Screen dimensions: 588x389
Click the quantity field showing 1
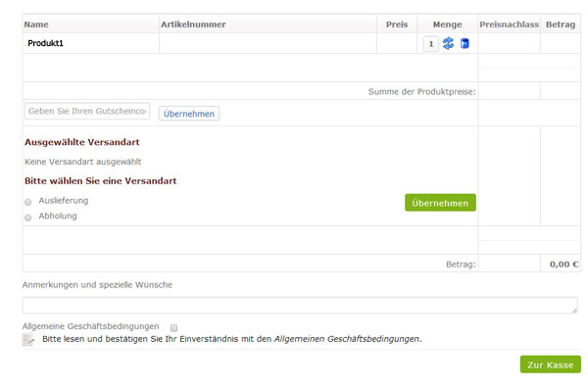coord(431,44)
